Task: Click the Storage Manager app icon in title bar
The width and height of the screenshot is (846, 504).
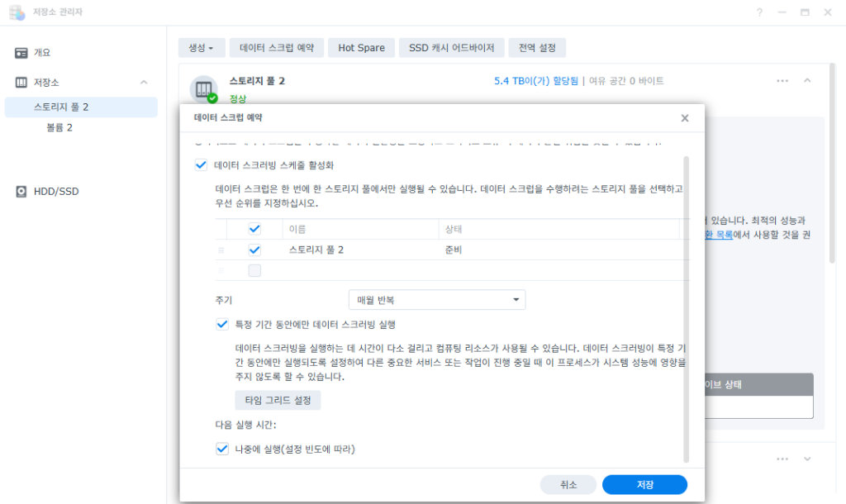Action: click(x=17, y=12)
